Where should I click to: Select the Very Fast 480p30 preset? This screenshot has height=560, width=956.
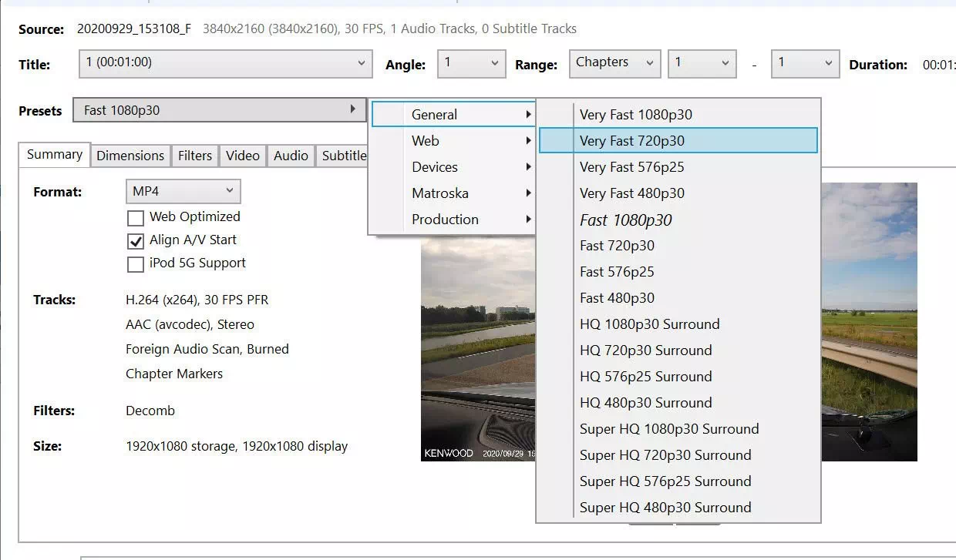[x=678, y=193]
